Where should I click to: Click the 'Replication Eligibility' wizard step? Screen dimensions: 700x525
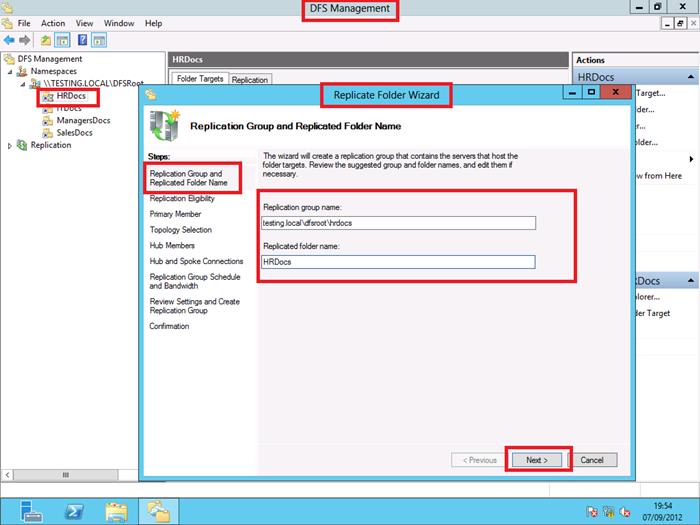182,198
